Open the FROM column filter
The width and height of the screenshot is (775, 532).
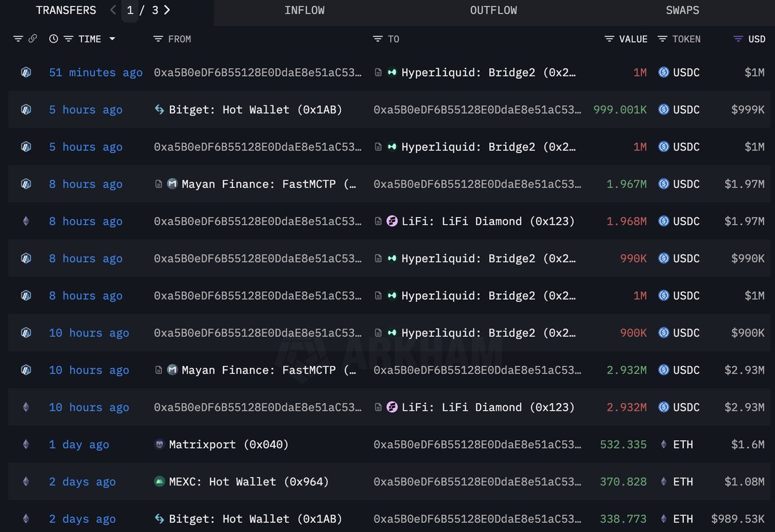pos(158,39)
